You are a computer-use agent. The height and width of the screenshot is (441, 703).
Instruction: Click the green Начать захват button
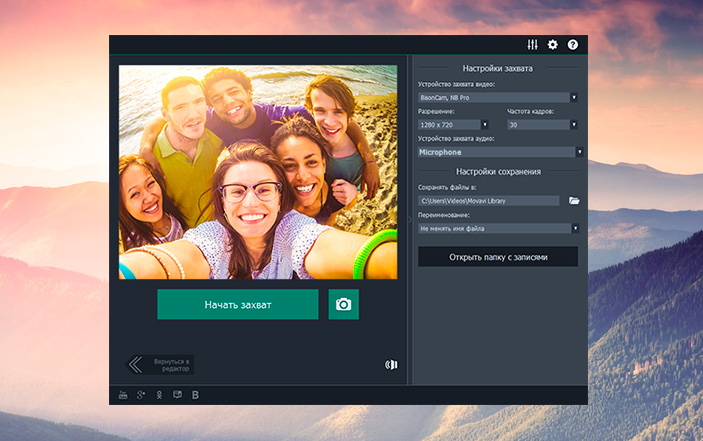[237, 304]
